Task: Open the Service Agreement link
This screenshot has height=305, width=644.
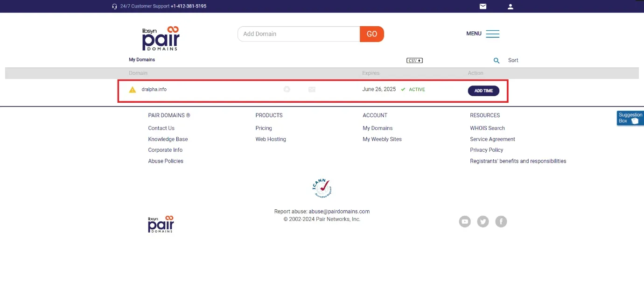Action: (x=492, y=139)
